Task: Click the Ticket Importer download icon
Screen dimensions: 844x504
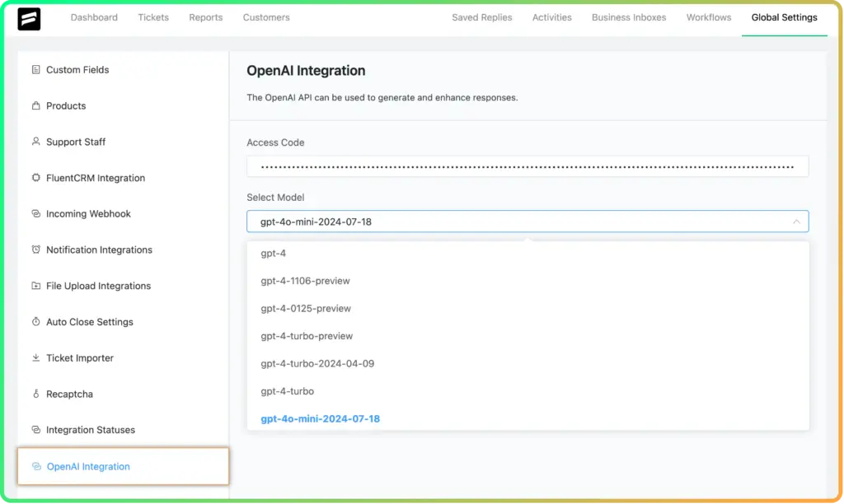Action: pos(36,357)
